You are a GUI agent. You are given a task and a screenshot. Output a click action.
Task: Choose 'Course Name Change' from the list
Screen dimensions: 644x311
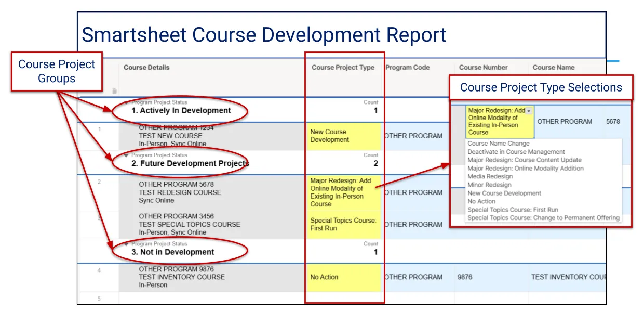499,144
